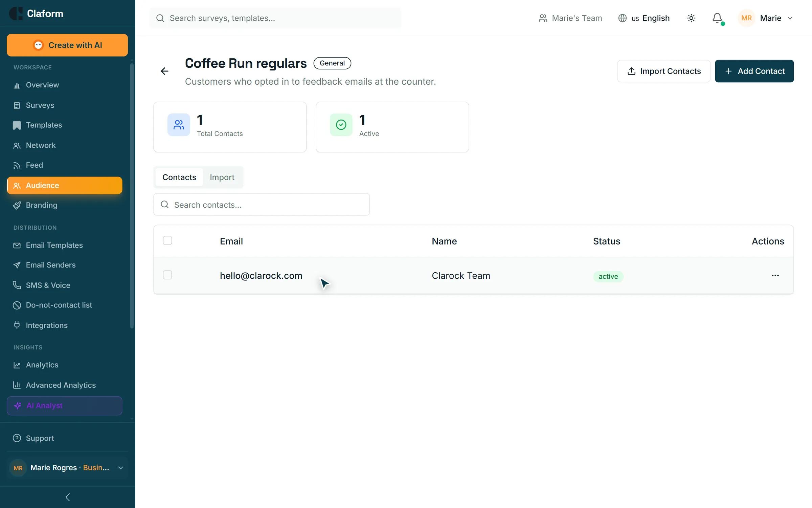This screenshot has width=812, height=508.
Task: Click the back arrow beside Coffee Run regulars
Action: coord(164,71)
